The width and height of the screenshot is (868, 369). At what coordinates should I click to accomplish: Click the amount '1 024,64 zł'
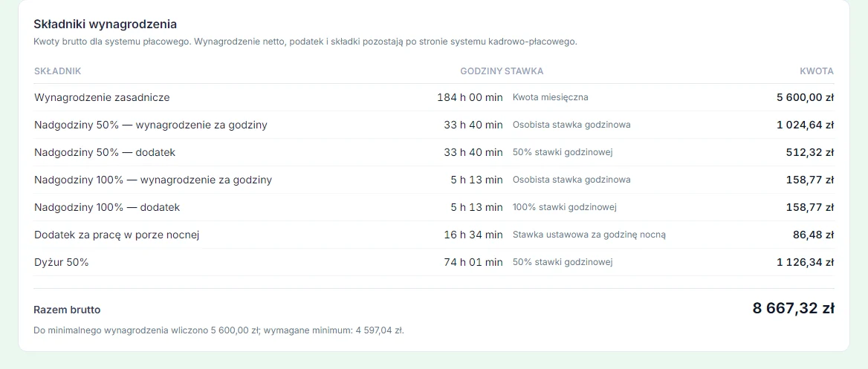coord(805,125)
